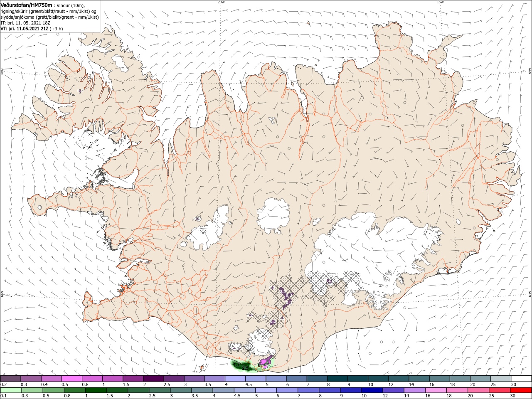Screen dimensions: 532x399
Task: Click the '30' label under the upper legend
Action: pos(514,384)
